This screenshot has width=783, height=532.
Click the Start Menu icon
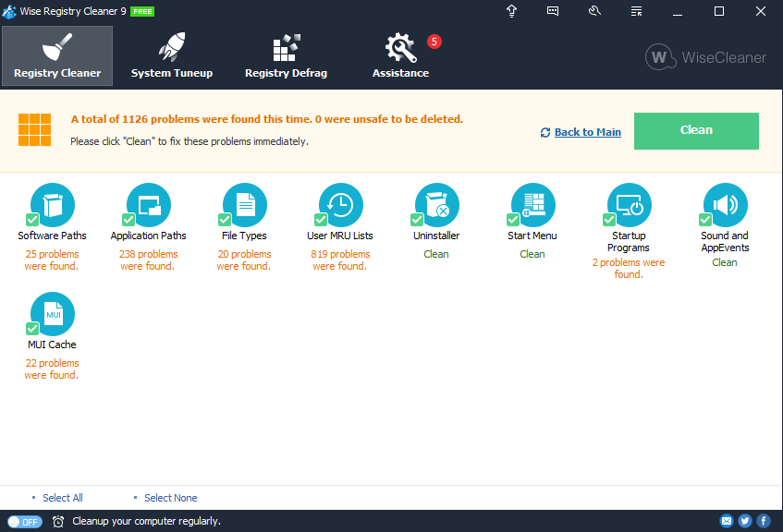tap(533, 205)
